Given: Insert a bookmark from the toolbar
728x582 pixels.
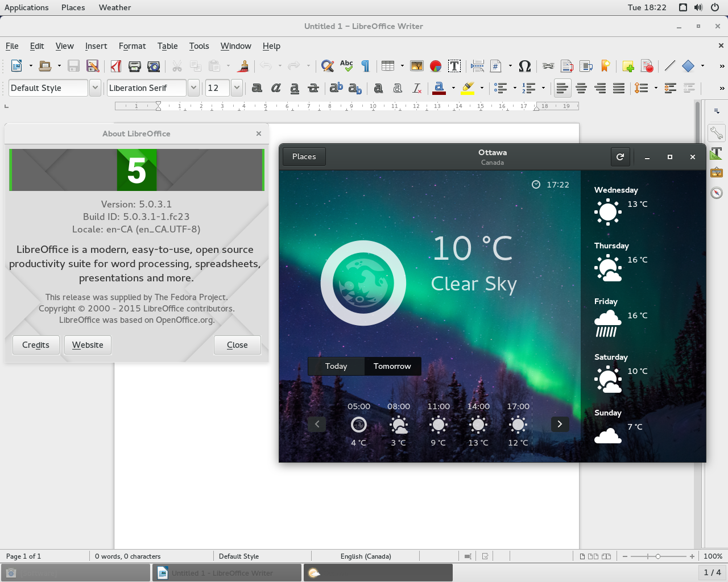Looking at the screenshot, I should tap(605, 66).
